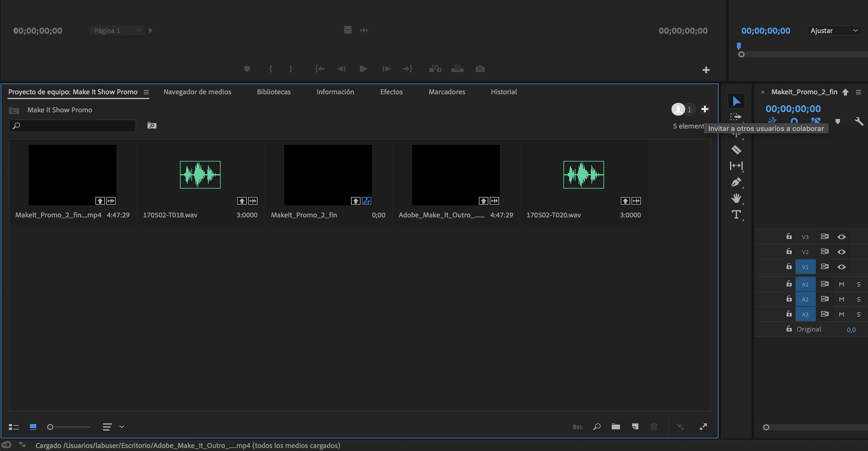The image size is (868, 451).
Task: Open the Ajustar zoom level dropdown
Action: [x=833, y=31]
